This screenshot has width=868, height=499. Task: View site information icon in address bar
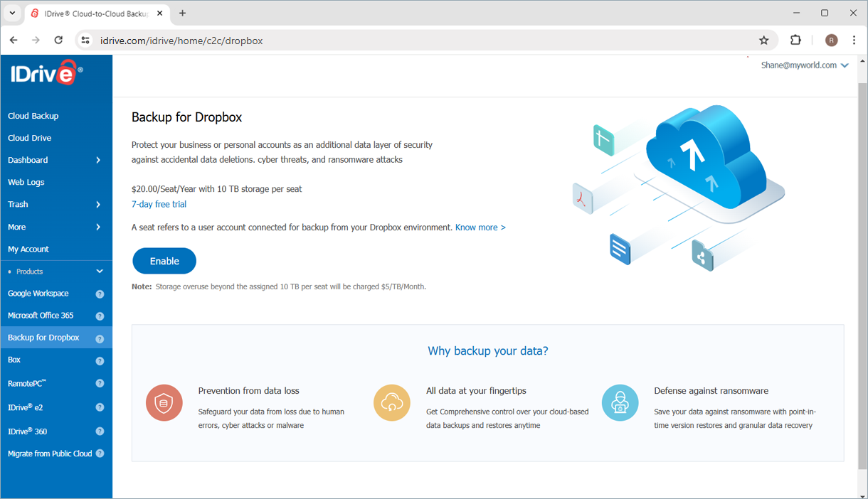click(85, 41)
